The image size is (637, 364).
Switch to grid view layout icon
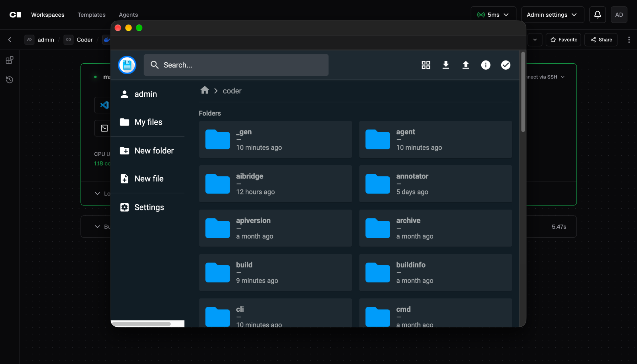[426, 65]
